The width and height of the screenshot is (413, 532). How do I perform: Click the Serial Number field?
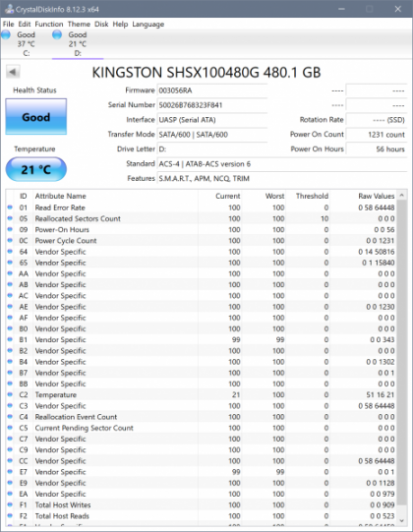pos(212,105)
